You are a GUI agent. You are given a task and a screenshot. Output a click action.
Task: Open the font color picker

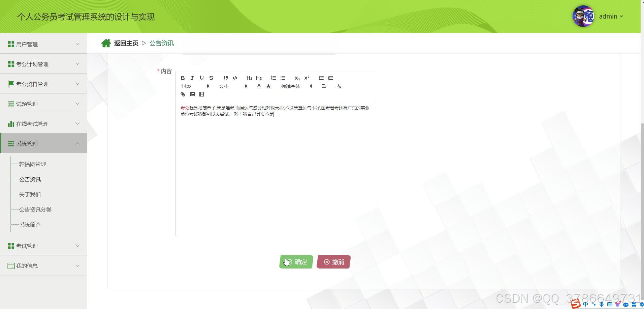point(259,86)
